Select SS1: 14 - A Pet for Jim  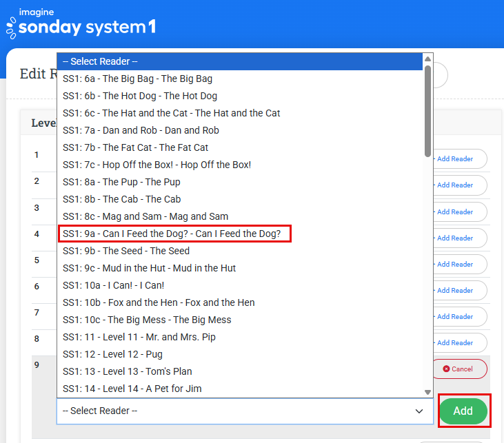coord(240,389)
